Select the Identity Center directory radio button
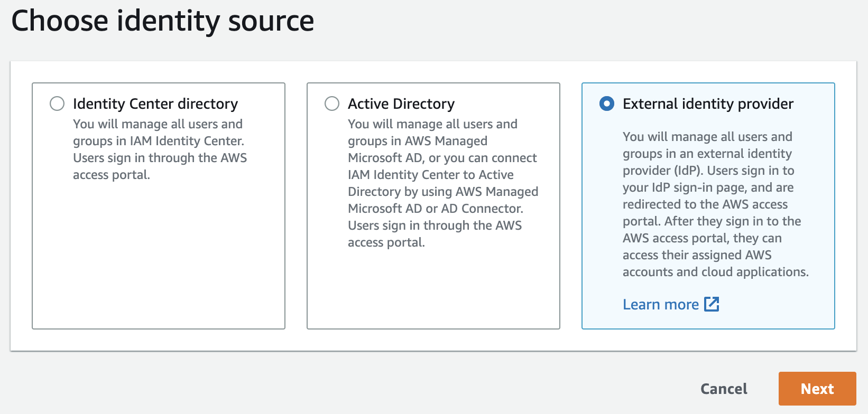This screenshot has width=868, height=414. coord(57,103)
